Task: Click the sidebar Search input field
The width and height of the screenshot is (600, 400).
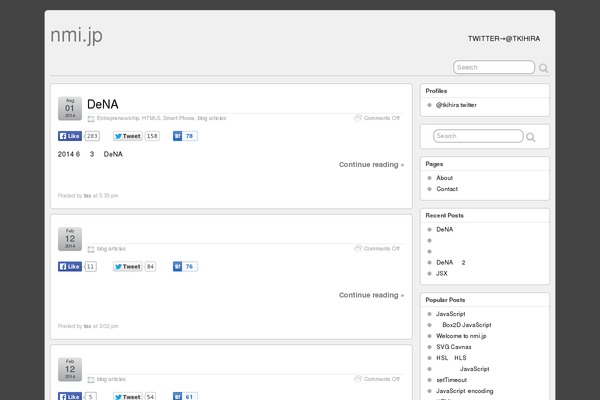Action: click(478, 136)
